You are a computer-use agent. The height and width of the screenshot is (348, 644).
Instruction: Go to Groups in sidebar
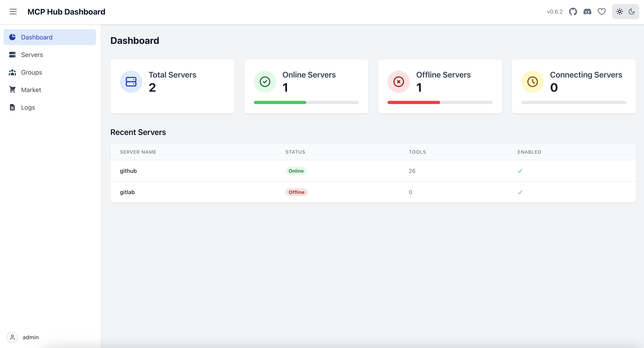pos(31,72)
